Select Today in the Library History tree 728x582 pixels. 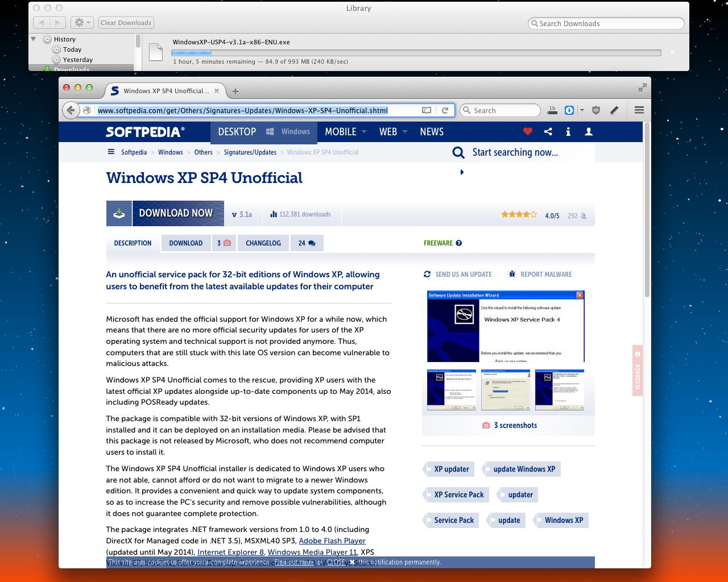[x=72, y=49]
